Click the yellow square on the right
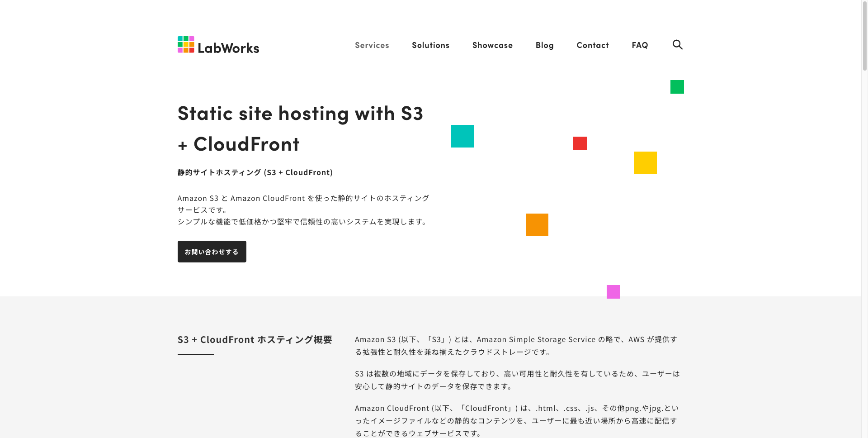This screenshot has width=868, height=438. [x=646, y=163]
